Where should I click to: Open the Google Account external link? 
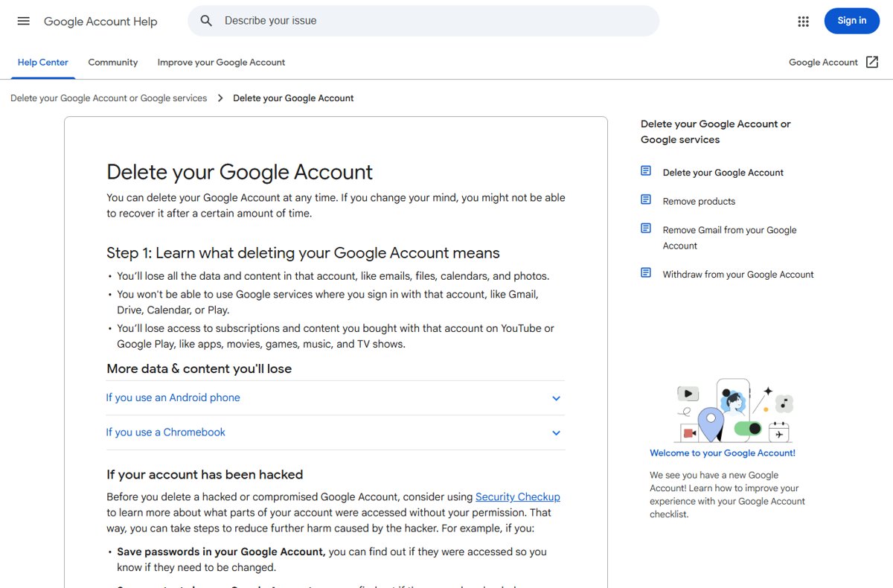pos(833,63)
